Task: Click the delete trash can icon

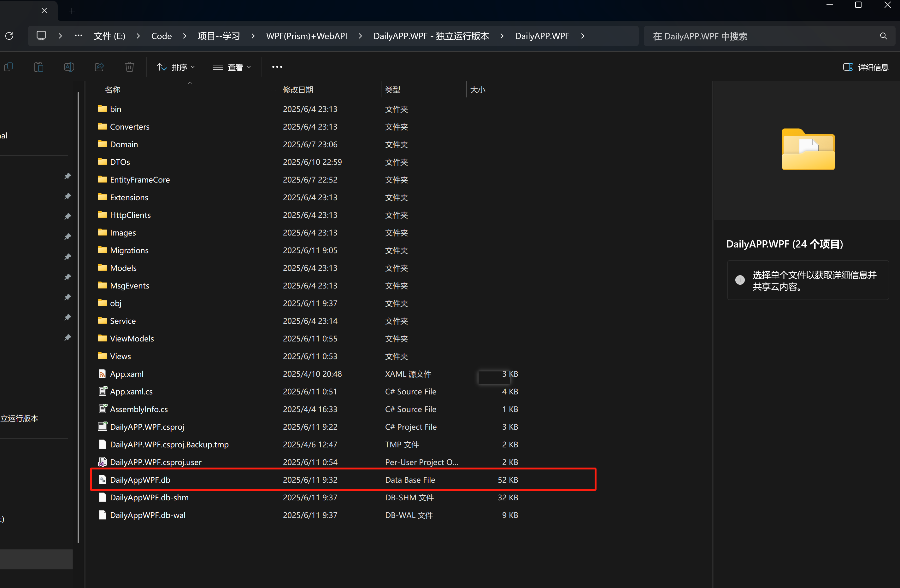Action: [x=129, y=67]
